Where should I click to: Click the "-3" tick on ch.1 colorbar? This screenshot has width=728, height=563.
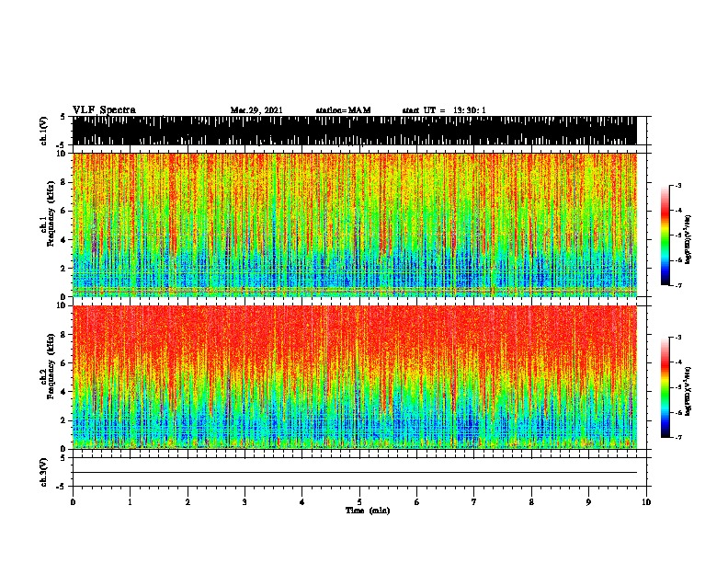pos(678,185)
